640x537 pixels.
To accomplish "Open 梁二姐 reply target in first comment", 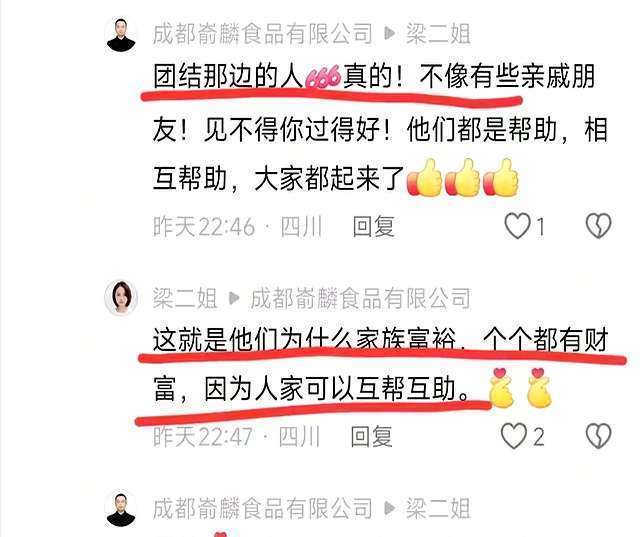I will pyautogui.click(x=438, y=34).
